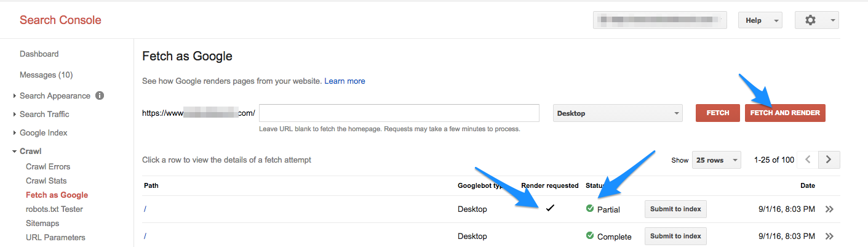Open details arrow for Partial fetch row

coord(829,209)
